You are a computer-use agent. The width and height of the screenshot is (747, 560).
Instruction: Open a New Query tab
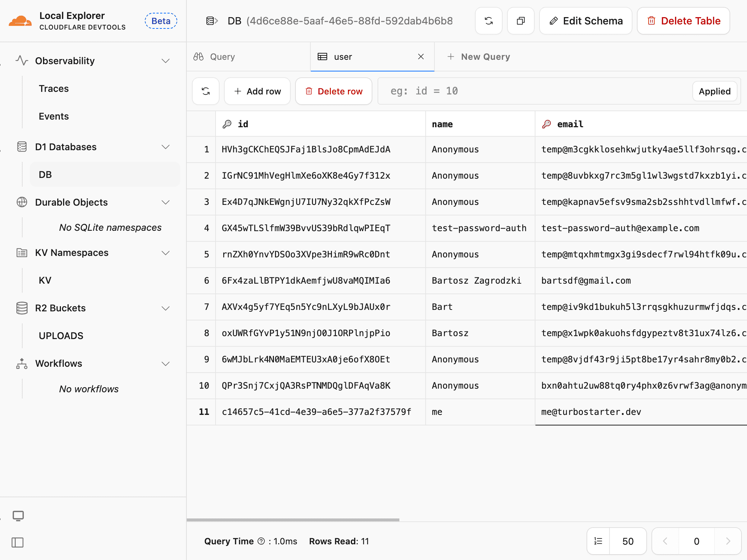click(479, 57)
